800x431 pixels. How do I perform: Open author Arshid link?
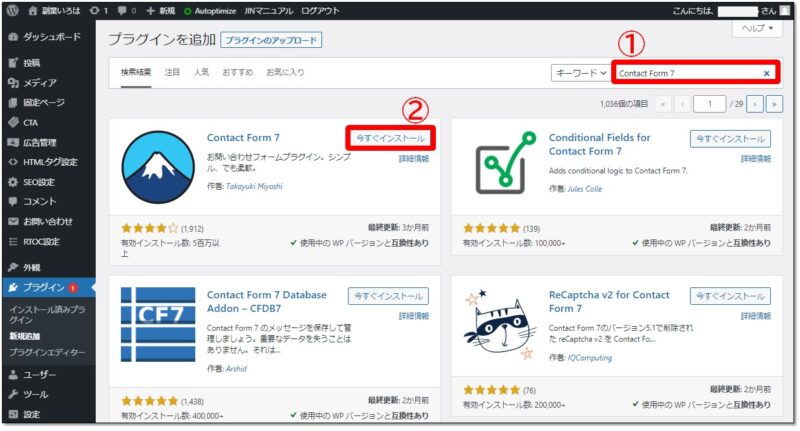pyautogui.click(x=236, y=368)
